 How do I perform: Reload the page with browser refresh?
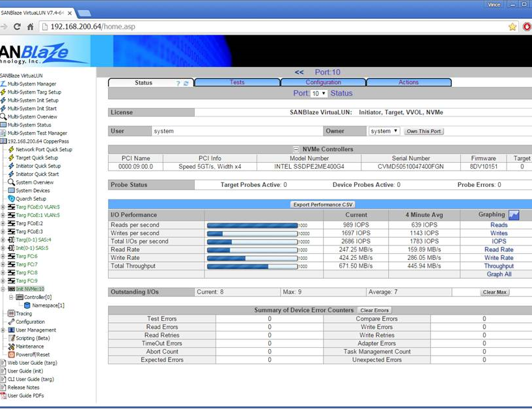(x=17, y=27)
